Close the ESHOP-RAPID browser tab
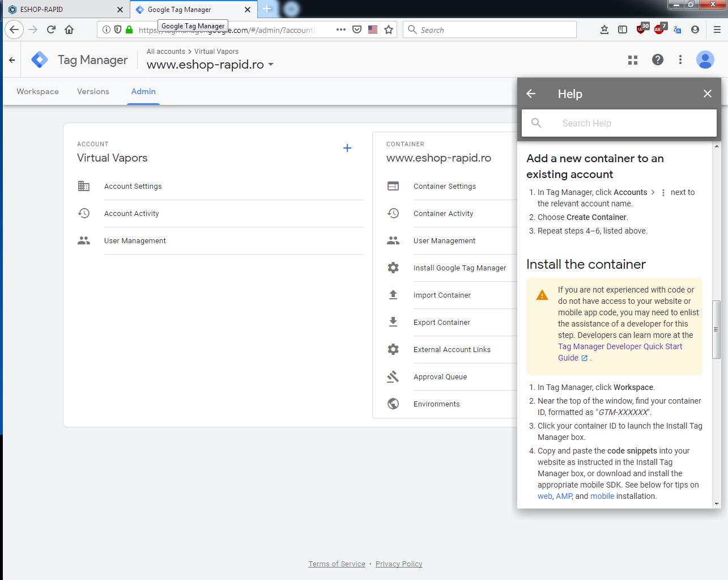Screen dimensions: 728x580 click(120, 10)
